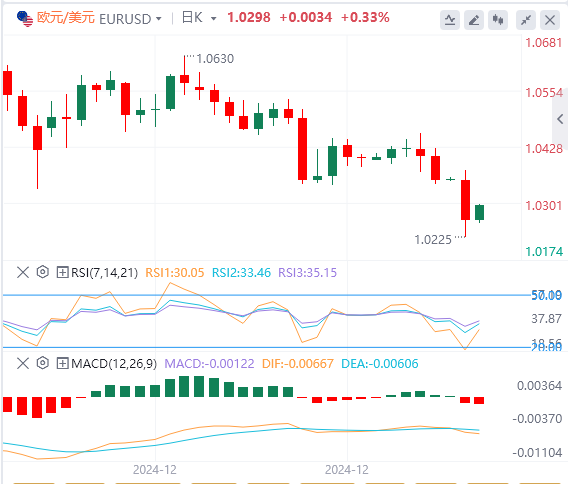Click the last green candlestick
Image resolution: width=568 pixels, height=484 pixels.
click(x=479, y=213)
